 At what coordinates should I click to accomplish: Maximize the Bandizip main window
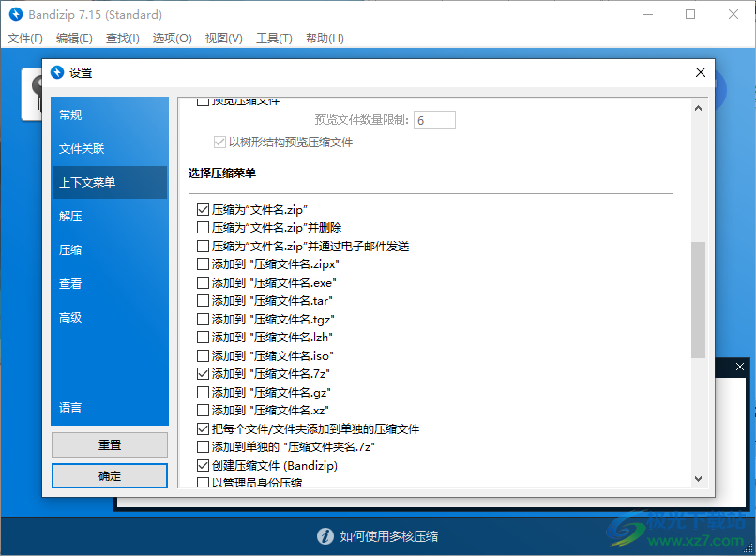[690, 14]
